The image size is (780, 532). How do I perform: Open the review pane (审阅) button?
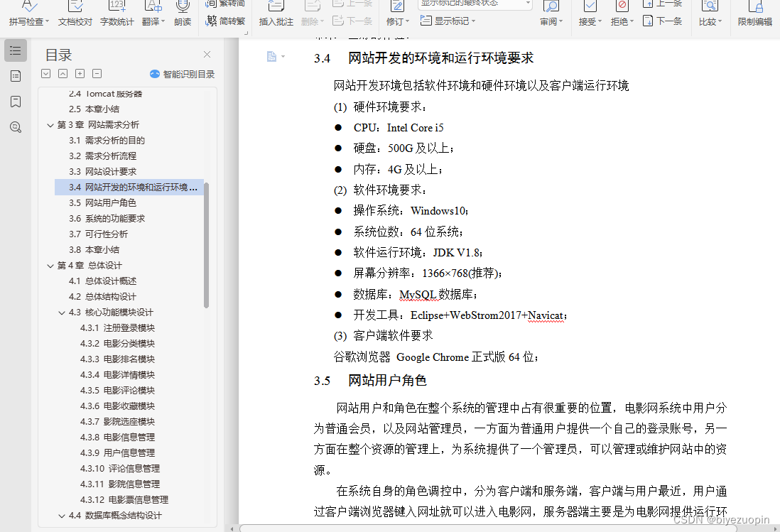(551, 14)
